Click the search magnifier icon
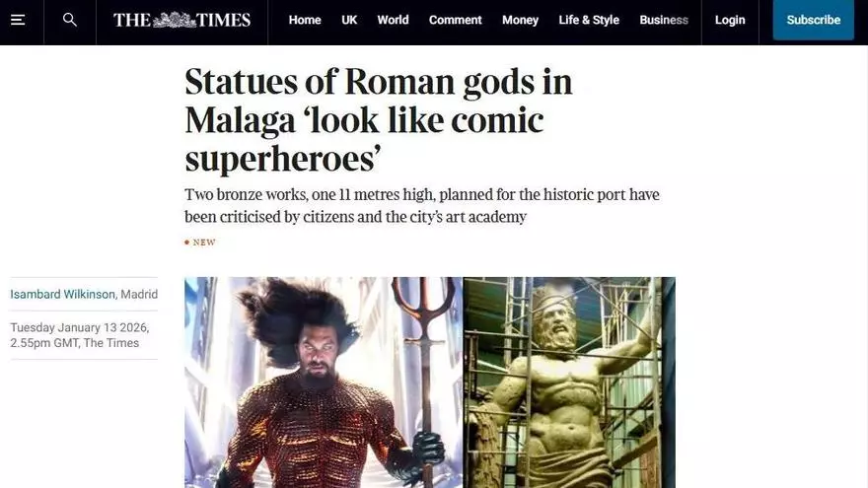 click(x=70, y=20)
